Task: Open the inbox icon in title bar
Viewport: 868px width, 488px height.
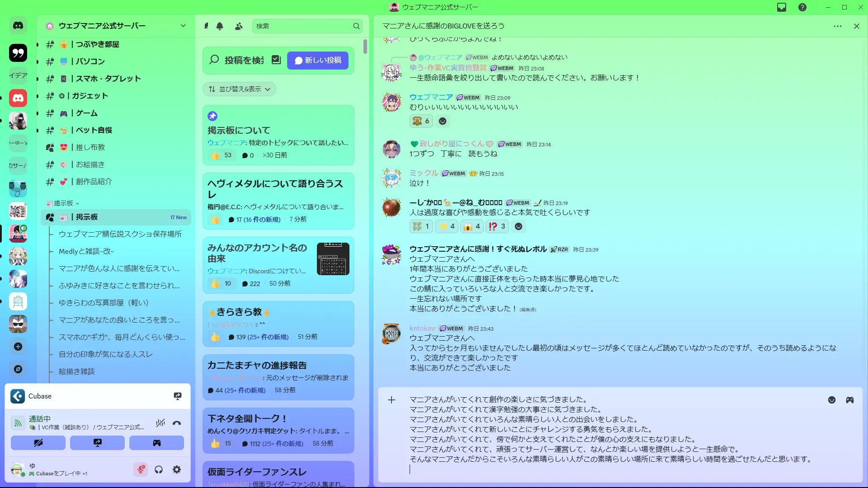Action: tap(782, 7)
